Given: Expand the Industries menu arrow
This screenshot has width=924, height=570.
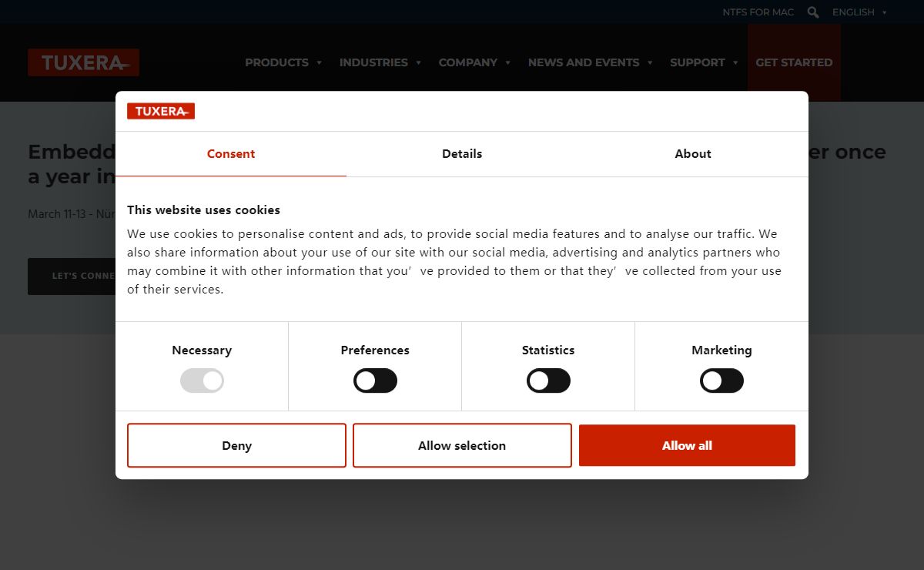Looking at the screenshot, I should [x=418, y=63].
